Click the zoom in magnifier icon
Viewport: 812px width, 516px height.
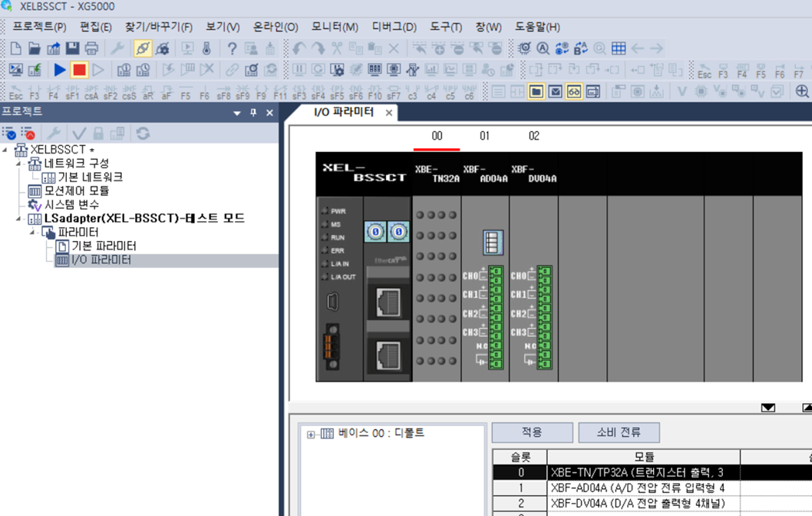coord(802,91)
